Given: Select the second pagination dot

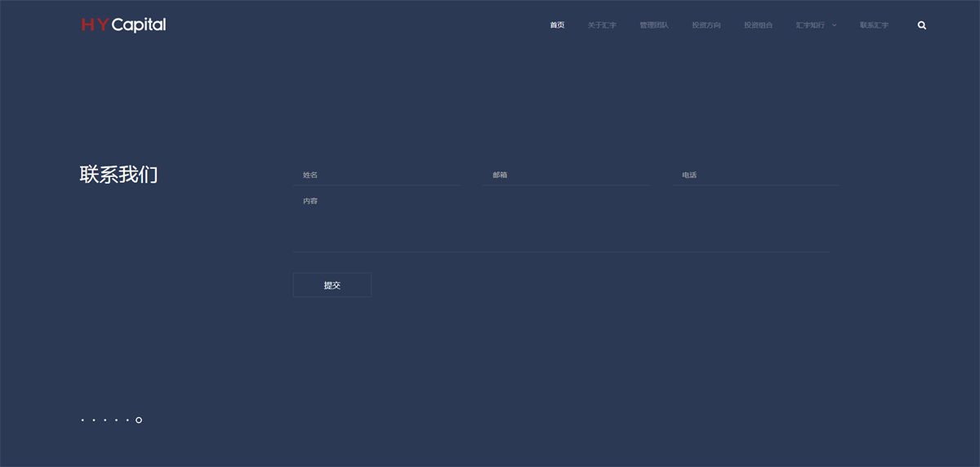Looking at the screenshot, I should point(94,420).
